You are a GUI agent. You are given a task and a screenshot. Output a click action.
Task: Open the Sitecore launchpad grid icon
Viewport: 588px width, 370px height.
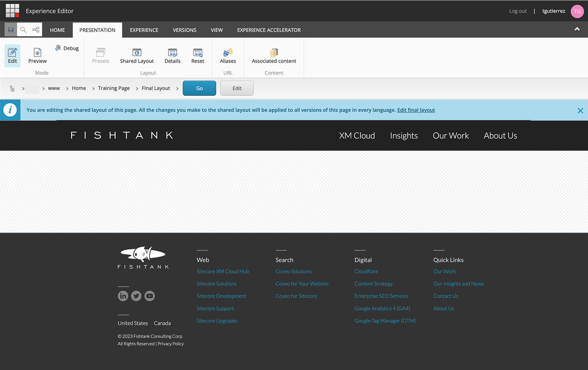pyautogui.click(x=13, y=11)
